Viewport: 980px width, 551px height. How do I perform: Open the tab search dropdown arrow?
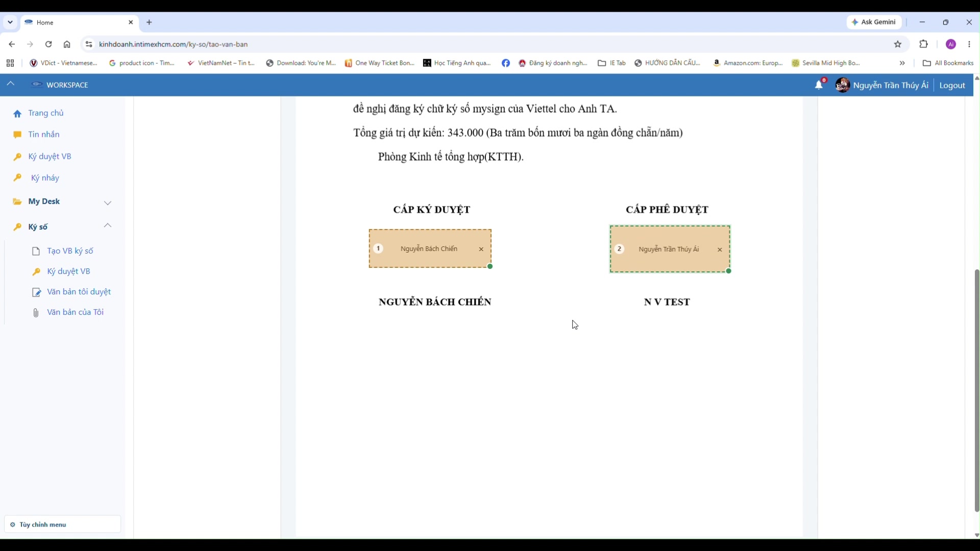10,22
